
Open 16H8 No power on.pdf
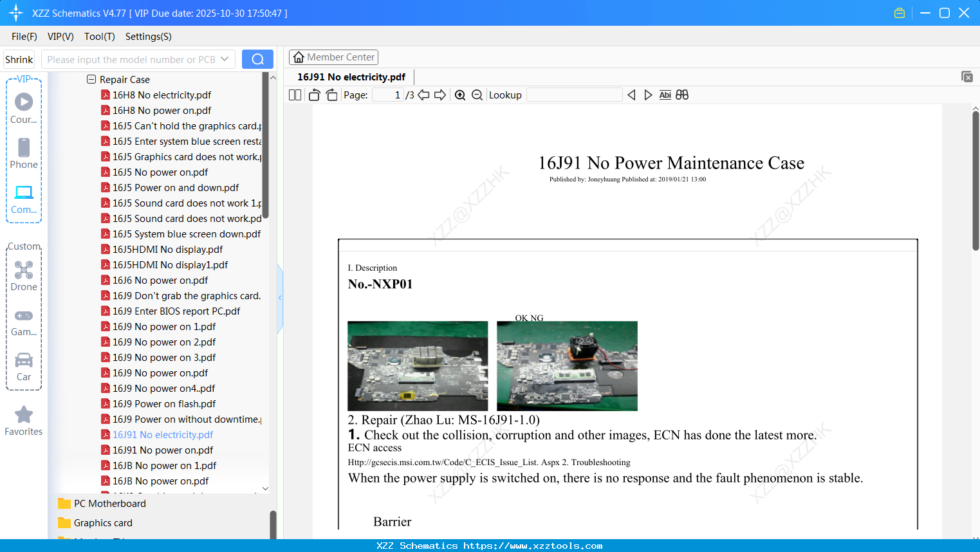[156, 111]
